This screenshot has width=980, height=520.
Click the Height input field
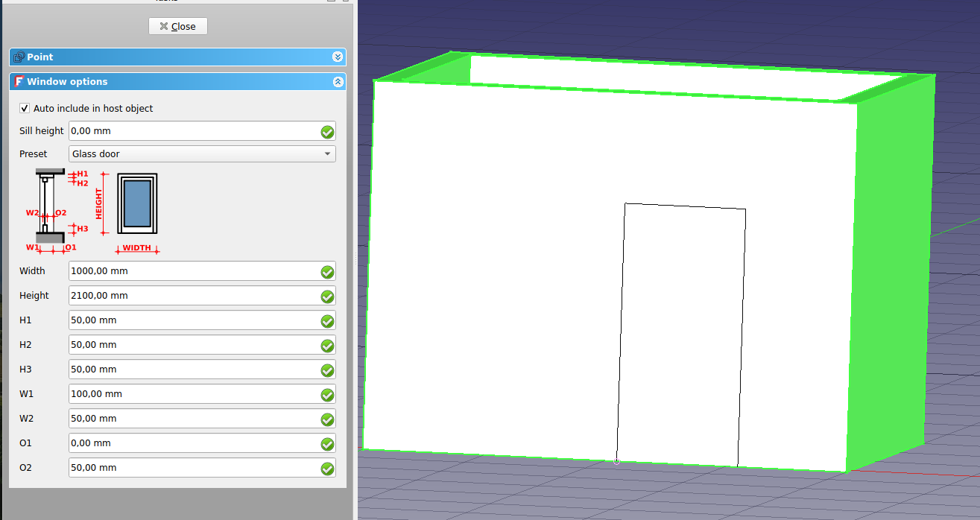(202, 296)
